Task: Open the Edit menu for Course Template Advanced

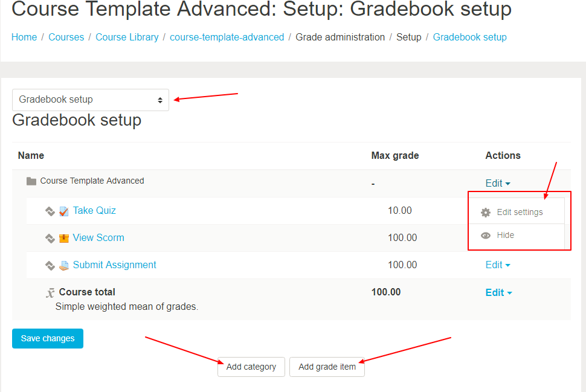Action: click(498, 184)
